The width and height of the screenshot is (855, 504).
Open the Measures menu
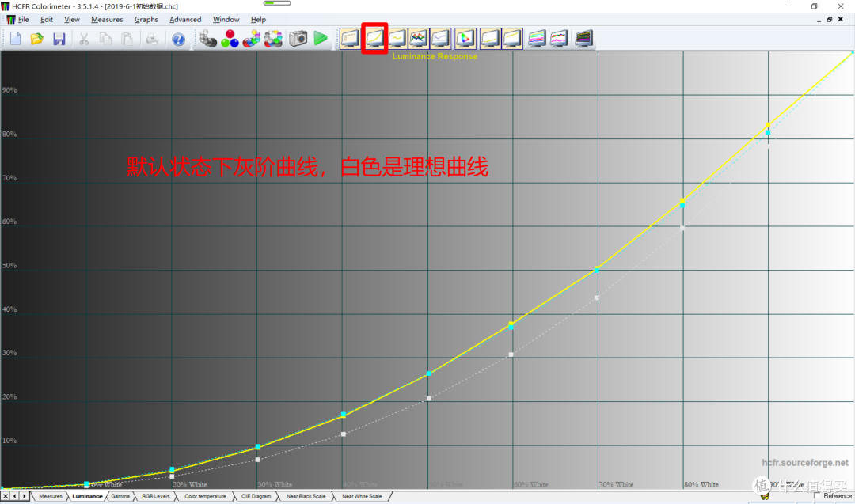click(x=107, y=19)
